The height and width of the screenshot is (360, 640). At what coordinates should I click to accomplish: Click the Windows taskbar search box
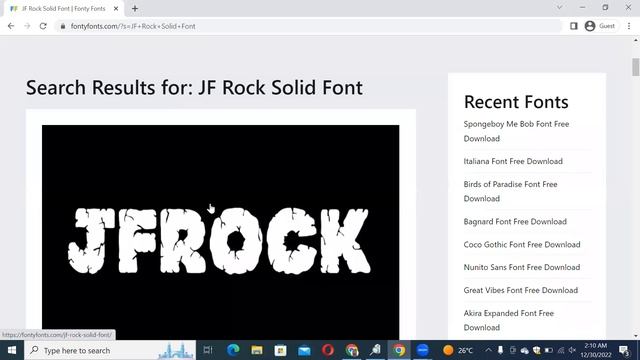tap(110, 350)
